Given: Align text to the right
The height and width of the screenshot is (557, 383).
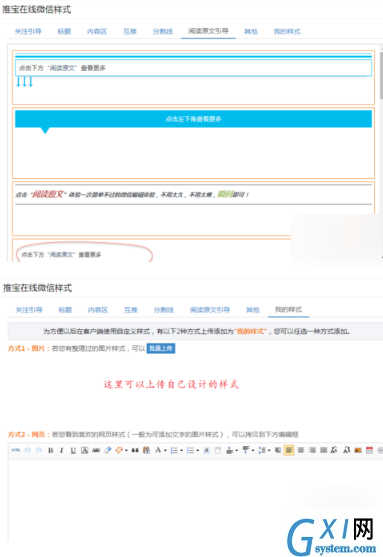Looking at the screenshot, I should [312, 450].
